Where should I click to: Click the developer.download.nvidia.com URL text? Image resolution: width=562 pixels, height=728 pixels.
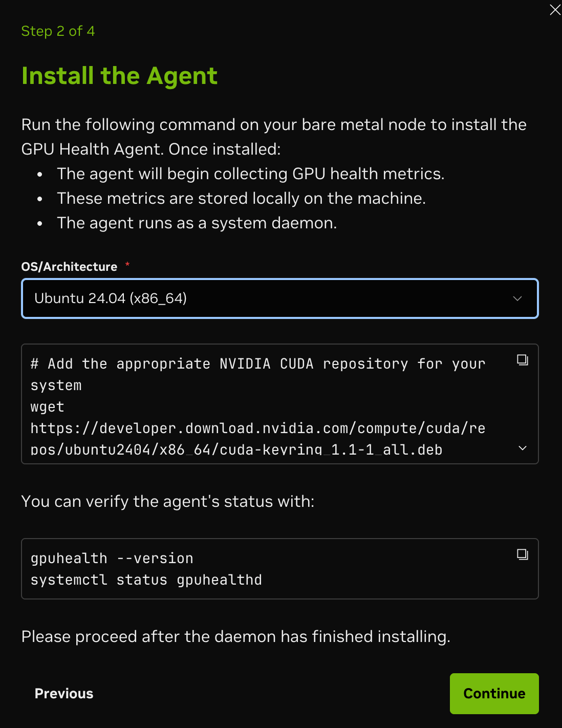click(x=257, y=429)
